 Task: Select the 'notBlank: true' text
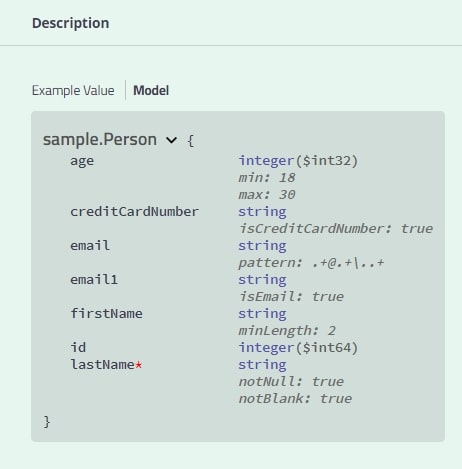tap(295, 399)
